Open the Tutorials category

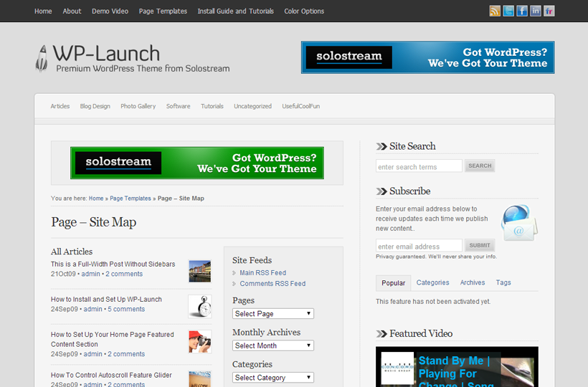point(212,106)
